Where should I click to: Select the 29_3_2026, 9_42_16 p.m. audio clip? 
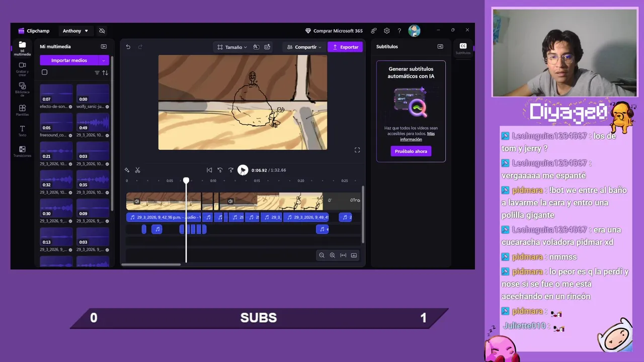point(164,217)
